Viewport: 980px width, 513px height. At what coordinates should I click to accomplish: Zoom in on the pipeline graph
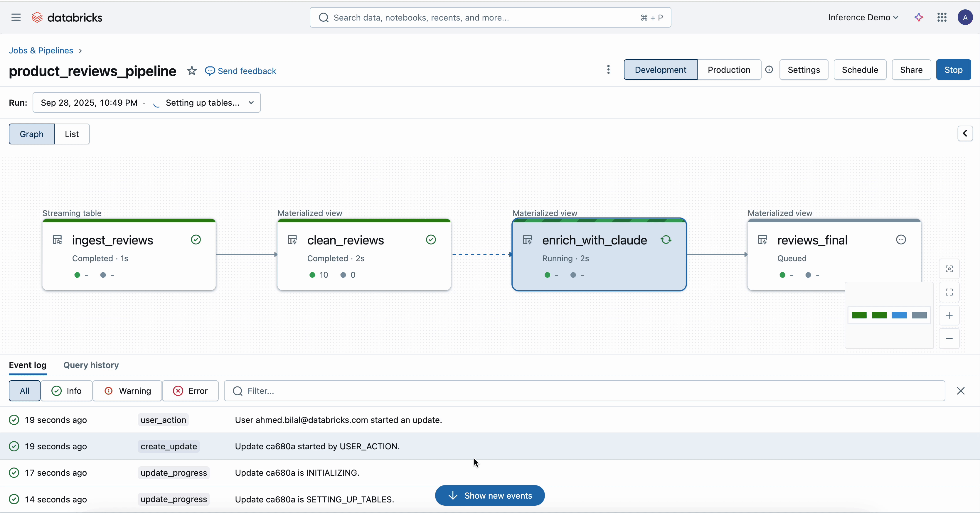pos(949,315)
